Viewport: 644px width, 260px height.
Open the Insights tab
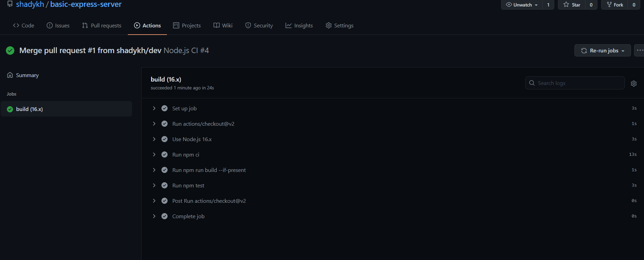pyautogui.click(x=299, y=25)
